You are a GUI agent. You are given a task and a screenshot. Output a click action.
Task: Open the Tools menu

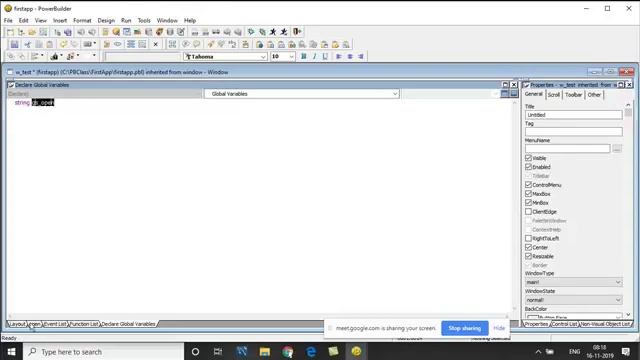pos(144,20)
